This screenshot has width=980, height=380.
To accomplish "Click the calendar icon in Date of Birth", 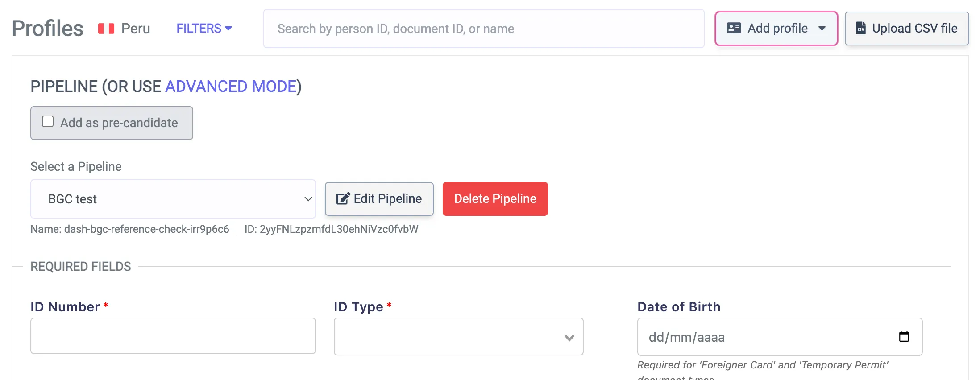I will [905, 337].
